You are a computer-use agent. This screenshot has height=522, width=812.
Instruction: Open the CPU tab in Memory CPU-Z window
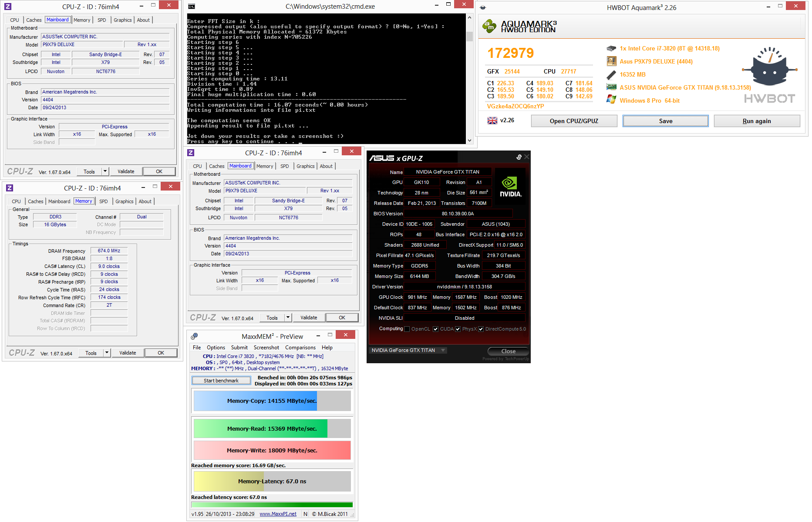coord(16,201)
